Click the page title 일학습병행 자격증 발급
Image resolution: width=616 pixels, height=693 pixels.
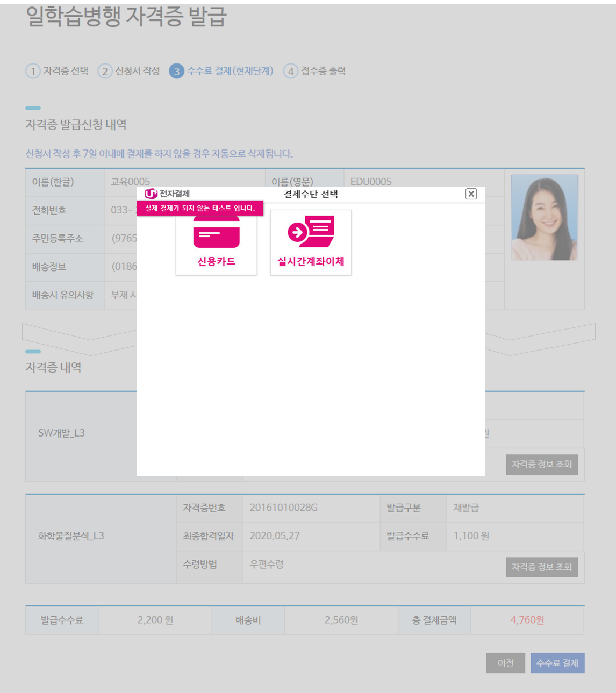click(x=126, y=17)
